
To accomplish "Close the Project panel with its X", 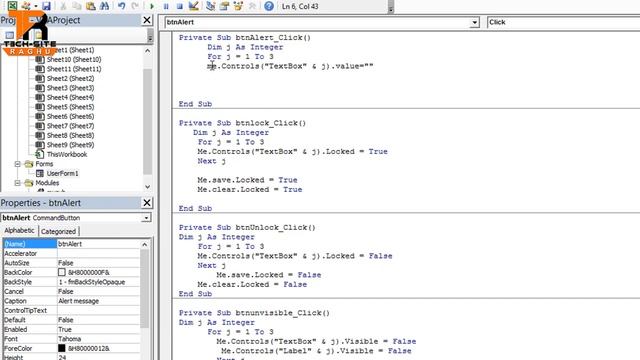I will pyautogui.click(x=147, y=20).
